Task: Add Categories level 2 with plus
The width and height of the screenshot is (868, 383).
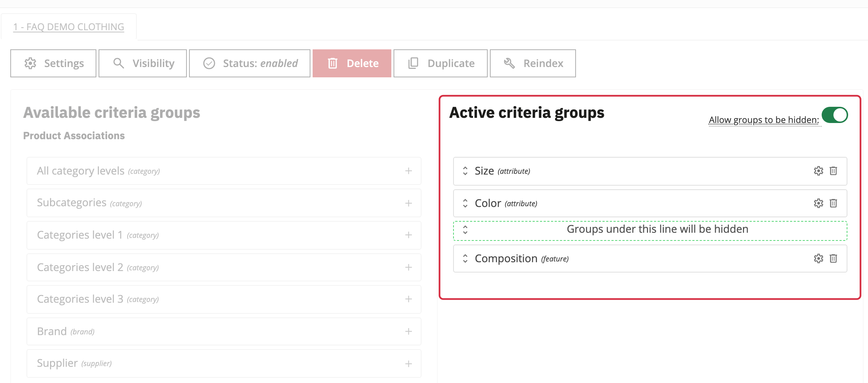Action: [x=409, y=267]
